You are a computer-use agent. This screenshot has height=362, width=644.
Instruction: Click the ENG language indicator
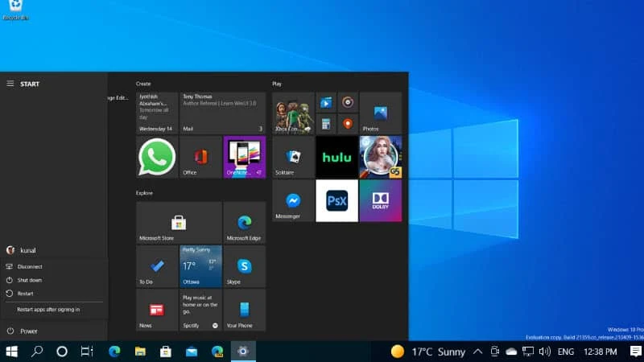(x=566, y=352)
